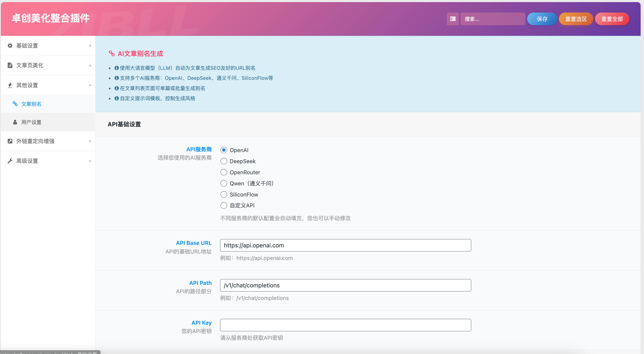Click the 搜索 search field
644x354 pixels.
click(493, 19)
